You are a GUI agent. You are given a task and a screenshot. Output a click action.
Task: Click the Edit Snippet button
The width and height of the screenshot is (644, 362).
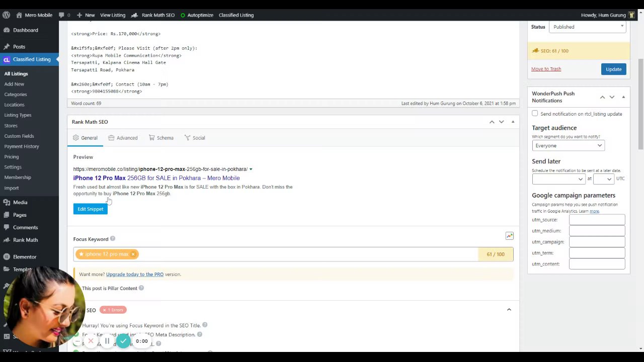click(x=90, y=209)
